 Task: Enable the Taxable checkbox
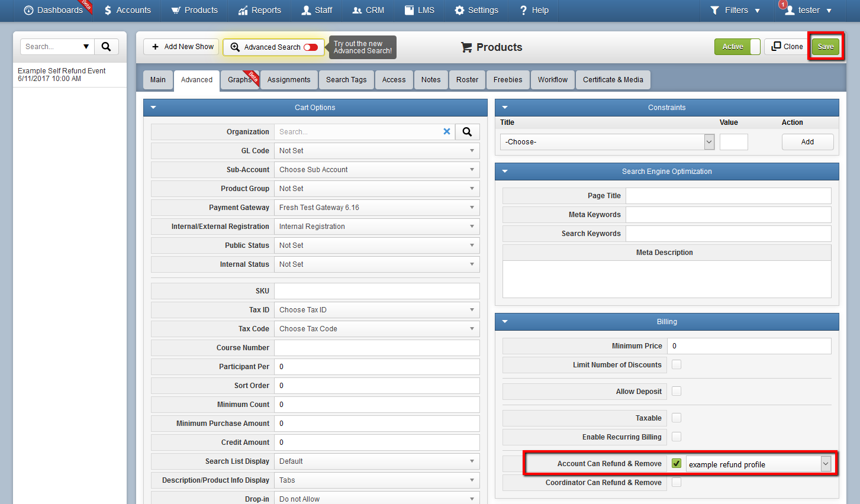pyautogui.click(x=677, y=418)
